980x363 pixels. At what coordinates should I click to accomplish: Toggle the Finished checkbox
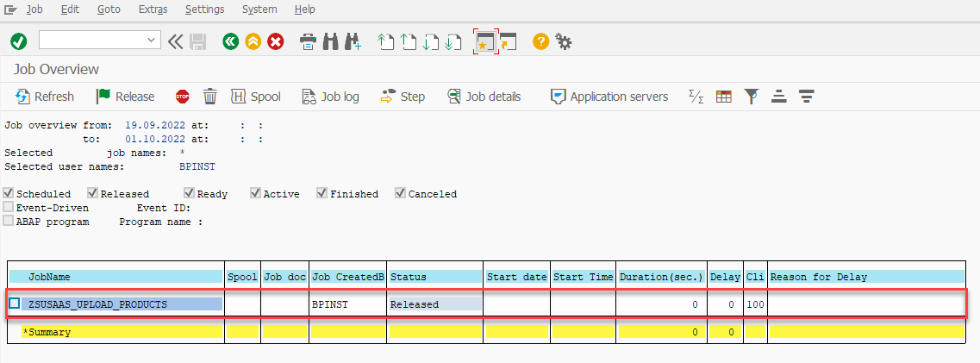click(321, 193)
